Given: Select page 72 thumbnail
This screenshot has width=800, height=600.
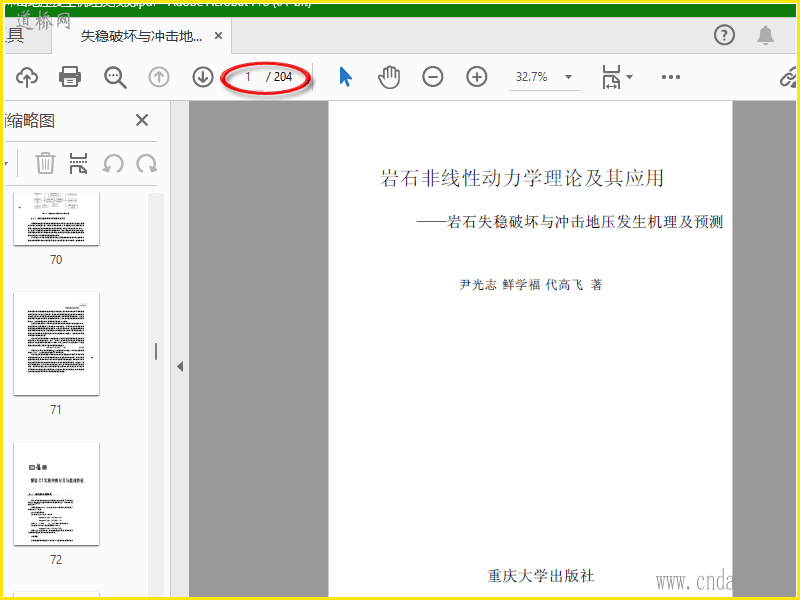Looking at the screenshot, I should [56, 493].
